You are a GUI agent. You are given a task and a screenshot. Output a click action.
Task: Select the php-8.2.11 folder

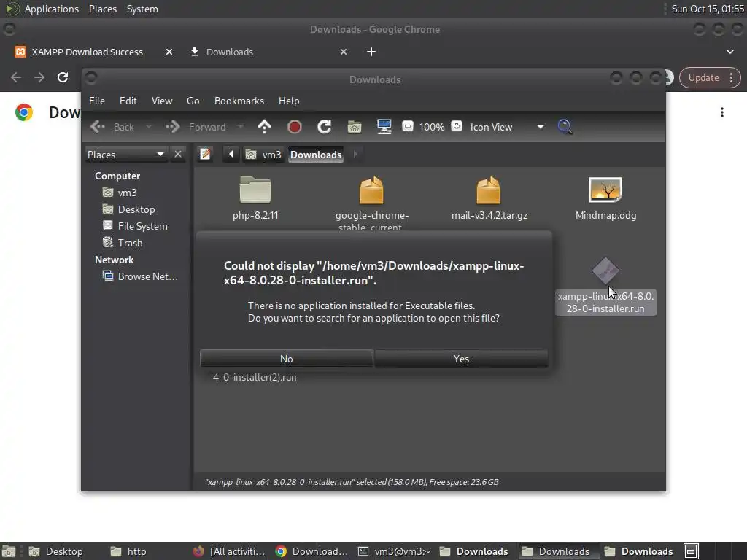click(x=255, y=198)
